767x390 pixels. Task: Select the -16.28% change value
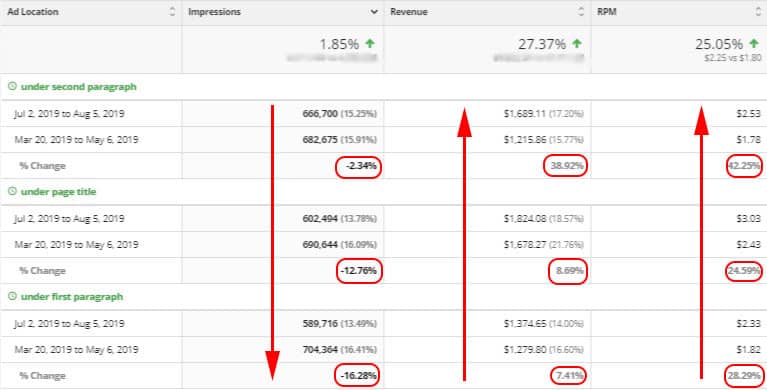[x=360, y=376]
